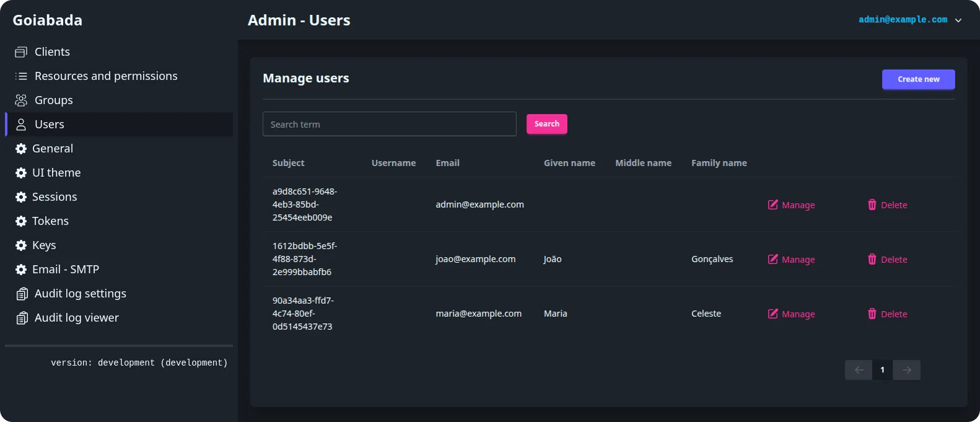Click subject a9d8c651-9648-4eb3-85bd-25454eeb009e
The height and width of the screenshot is (422, 980).
305,204
